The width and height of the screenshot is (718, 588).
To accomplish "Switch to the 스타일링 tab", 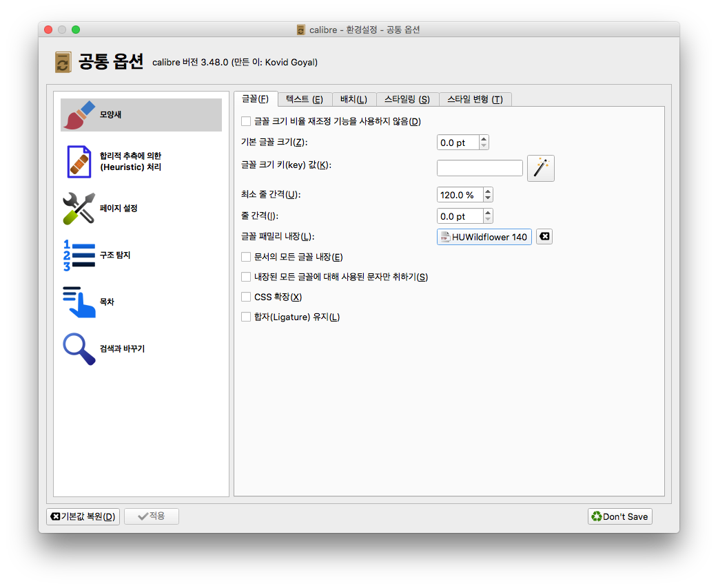I will click(407, 99).
